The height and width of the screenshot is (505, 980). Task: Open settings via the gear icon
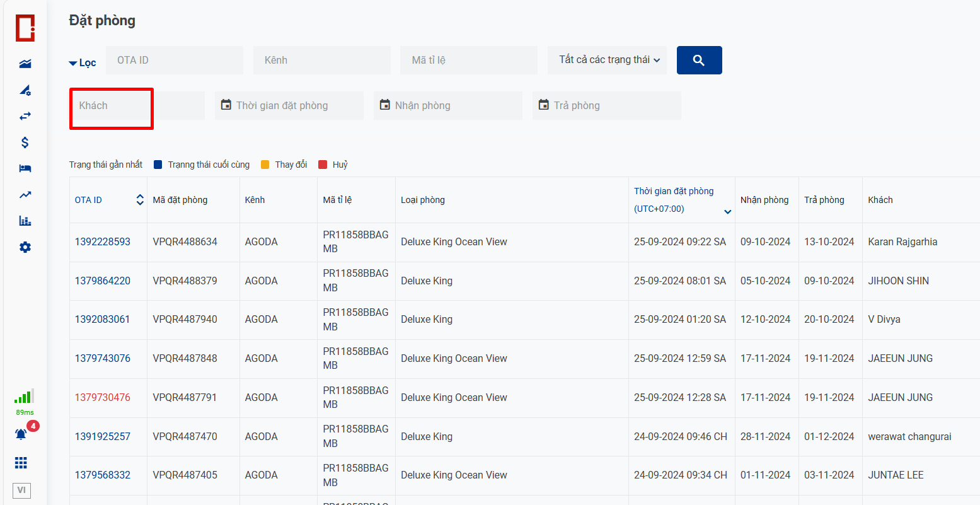coord(25,247)
